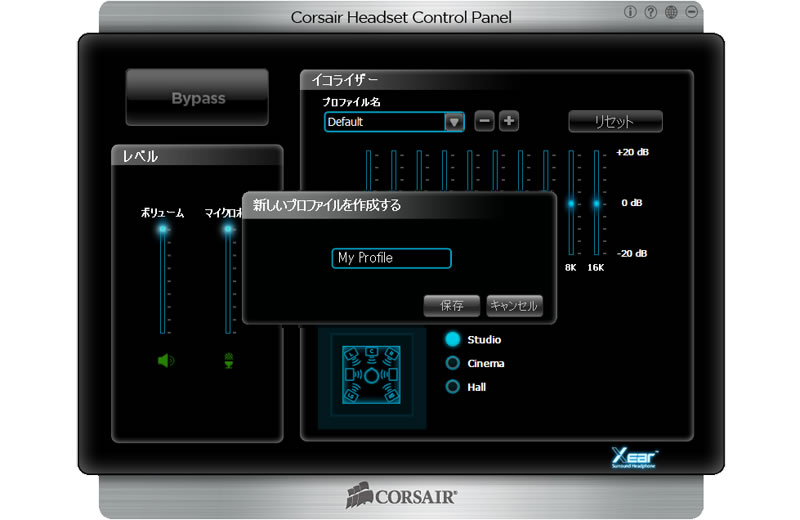
Task: Click the Bypass button
Action: point(197,97)
